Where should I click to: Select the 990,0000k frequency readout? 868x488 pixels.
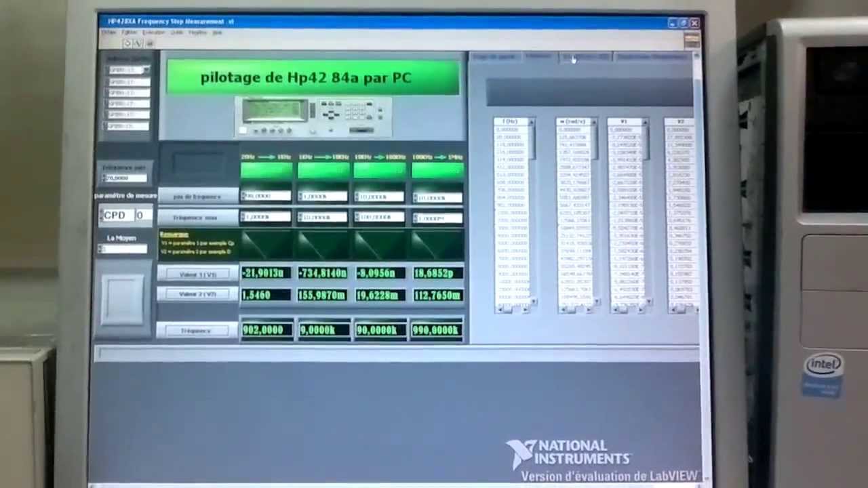click(437, 330)
